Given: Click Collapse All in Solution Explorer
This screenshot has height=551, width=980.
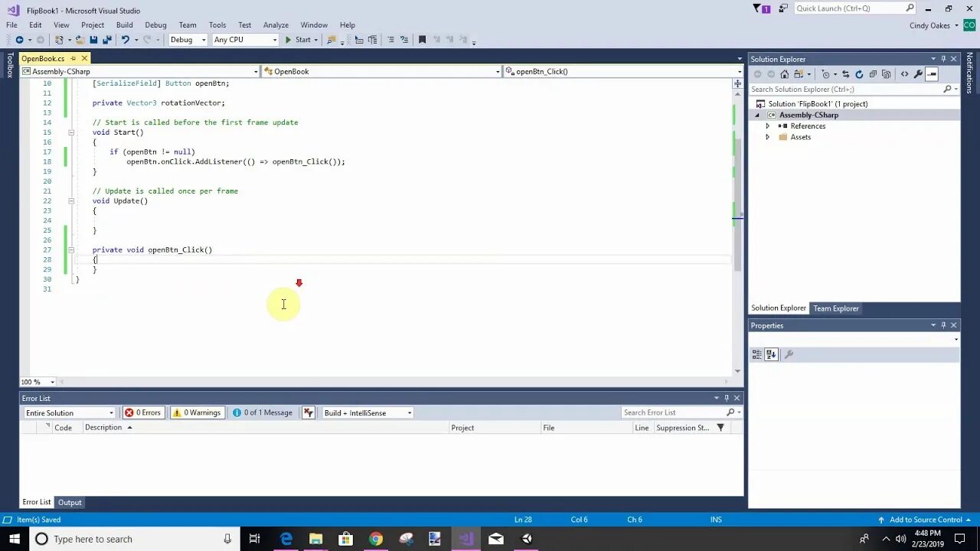Looking at the screenshot, I should 873,74.
